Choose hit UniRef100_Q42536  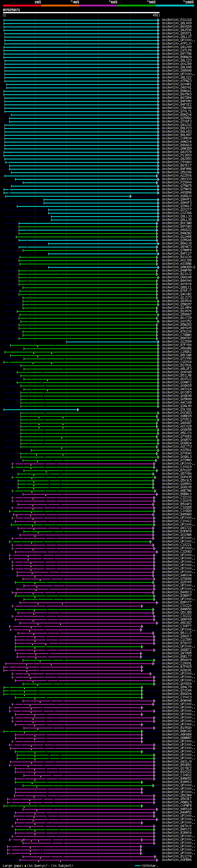pyautogui.click(x=177, y=30)
